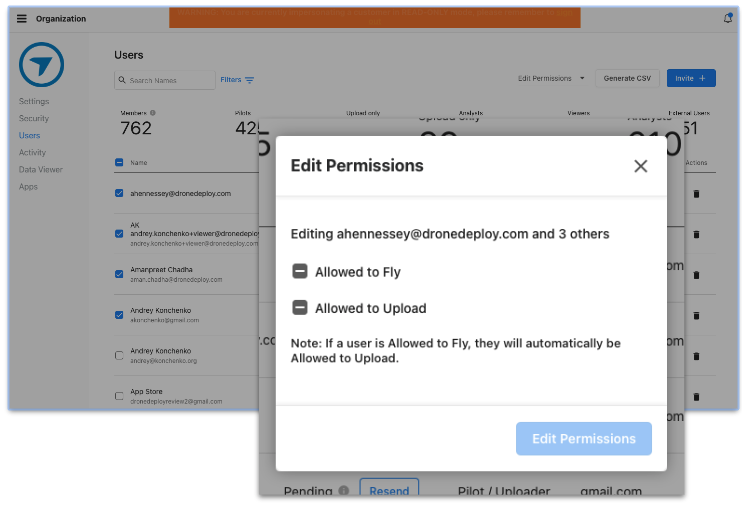
Task: Check the App Store row checkbox
Action: (119, 396)
